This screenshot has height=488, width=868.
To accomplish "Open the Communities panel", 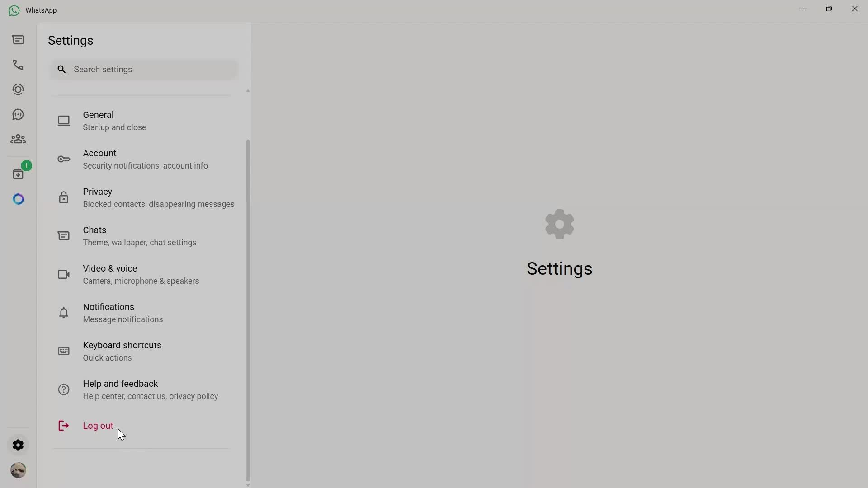I will (18, 139).
